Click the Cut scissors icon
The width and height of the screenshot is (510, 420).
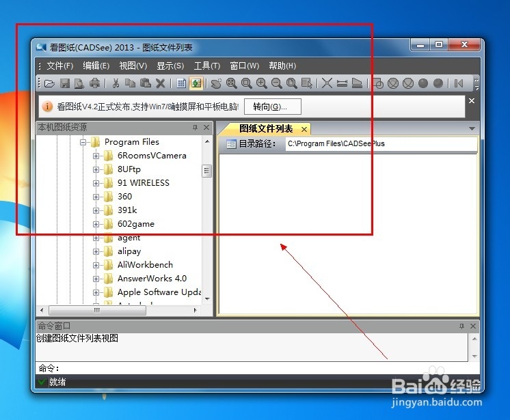(x=116, y=83)
